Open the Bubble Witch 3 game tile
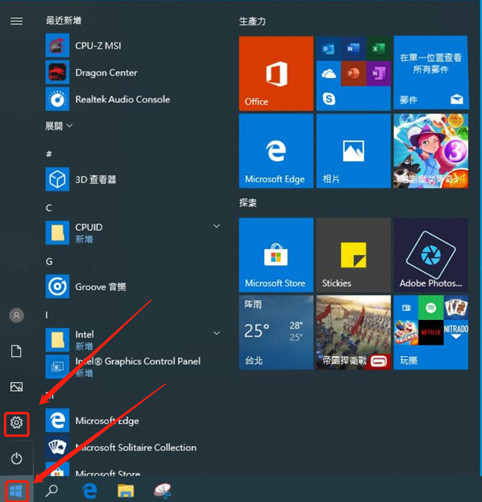 coord(431,151)
